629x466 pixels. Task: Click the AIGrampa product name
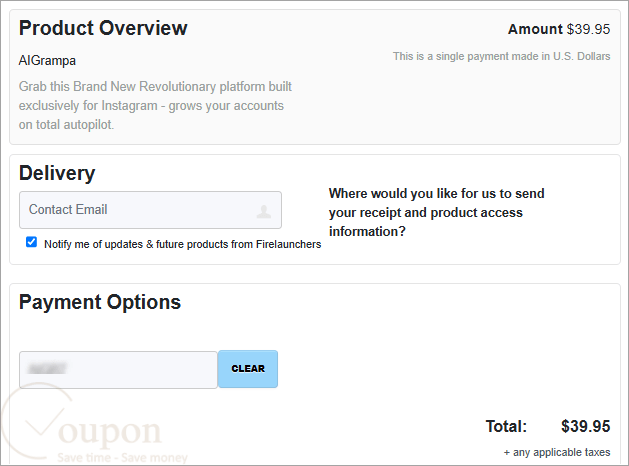[47, 61]
